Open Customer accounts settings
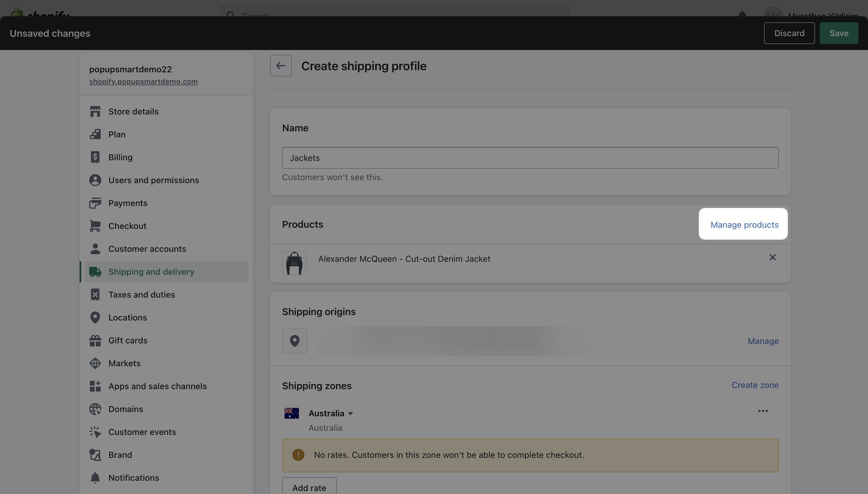This screenshot has width=868, height=494. pos(166,249)
